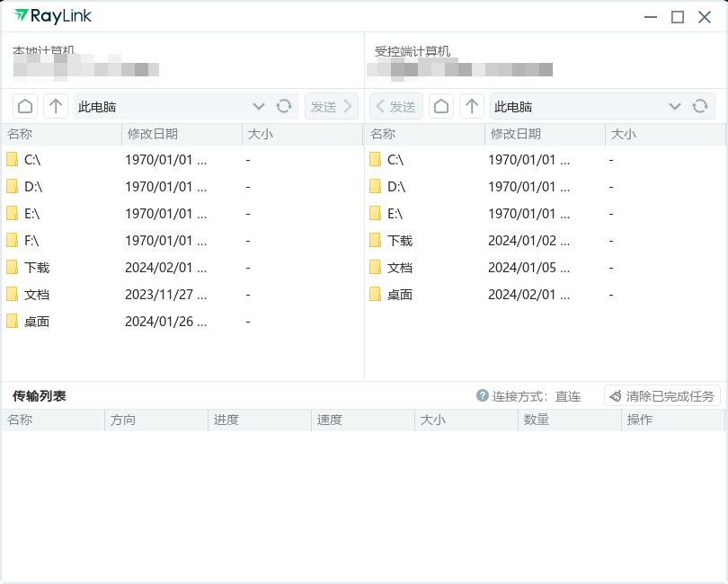728x584 pixels.
Task: Click the 发送 button on the local panel
Action: pos(331,105)
